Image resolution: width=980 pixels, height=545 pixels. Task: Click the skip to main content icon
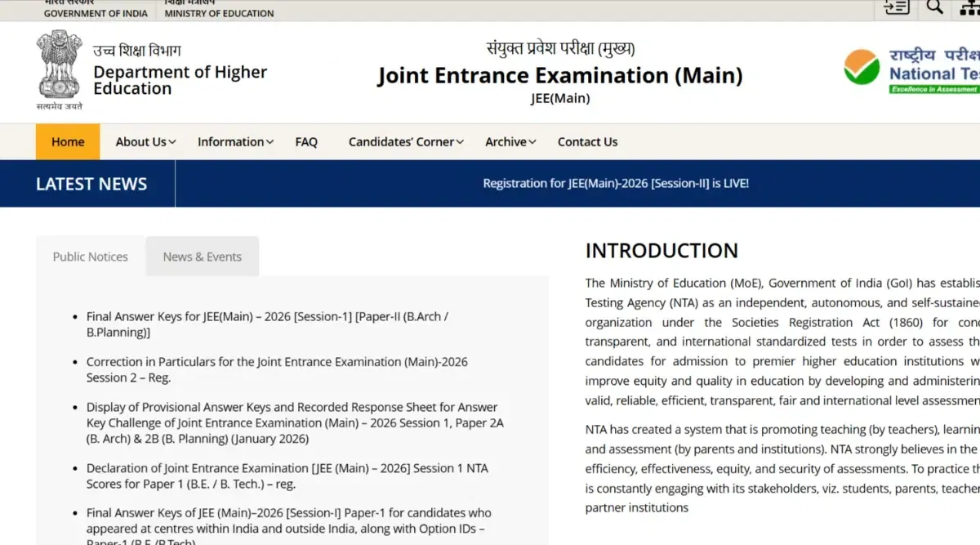(896, 7)
